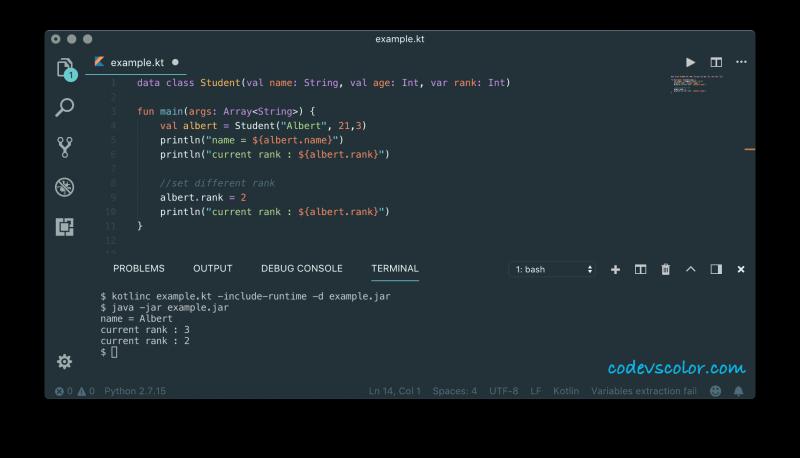Screen dimensions: 800x458
Task: Open the editor More Actions menu
Action: pyautogui.click(x=741, y=62)
